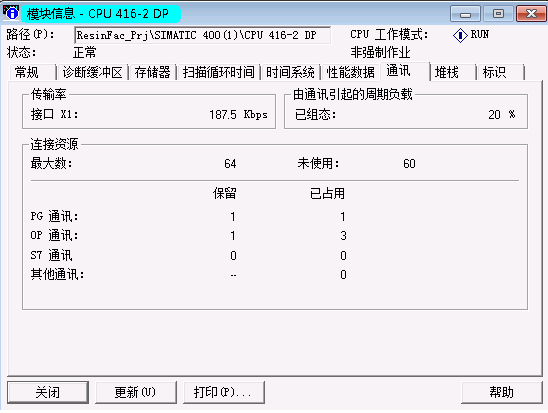The width and height of the screenshot is (548, 413).
Task: Switch to the 诊断缓冲区 tab
Action: 92,72
